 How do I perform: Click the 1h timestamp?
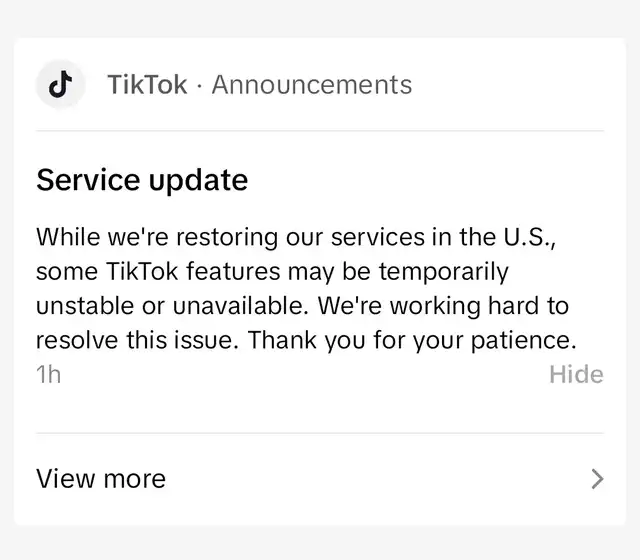click(x=49, y=374)
